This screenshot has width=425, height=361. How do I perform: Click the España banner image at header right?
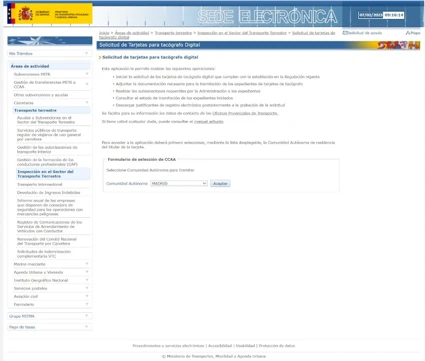click(399, 45)
